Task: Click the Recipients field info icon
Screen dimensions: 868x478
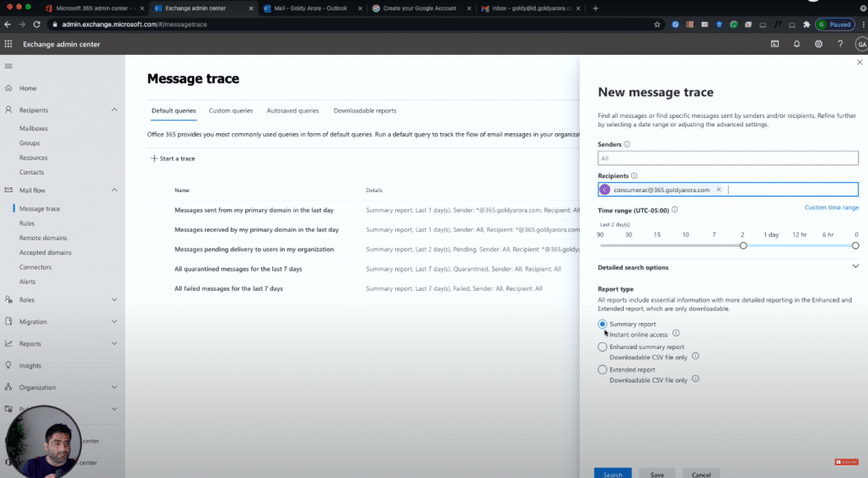Action: click(x=634, y=175)
